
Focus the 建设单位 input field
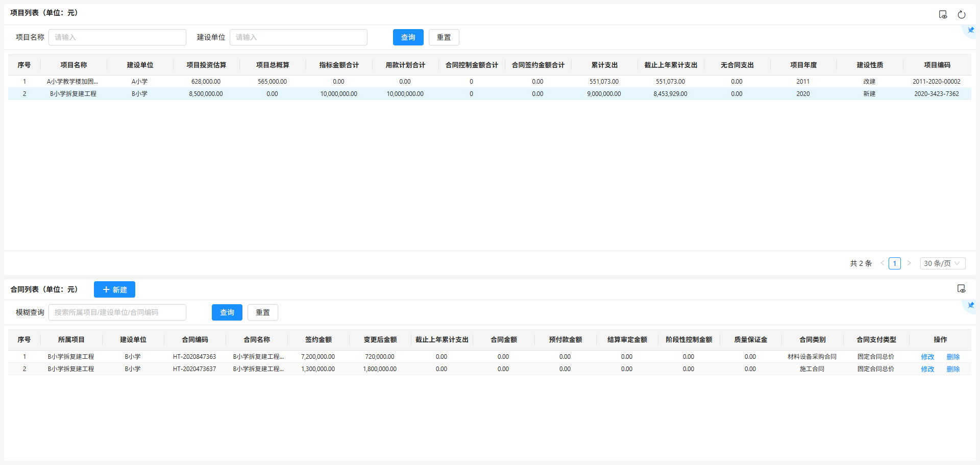coord(299,37)
